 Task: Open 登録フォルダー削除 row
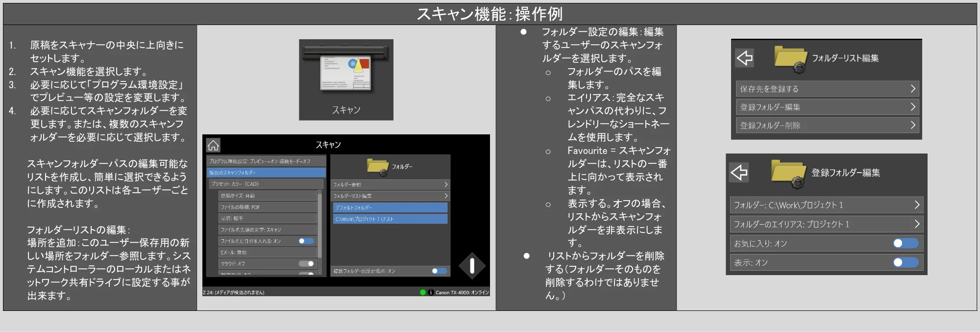(x=827, y=126)
